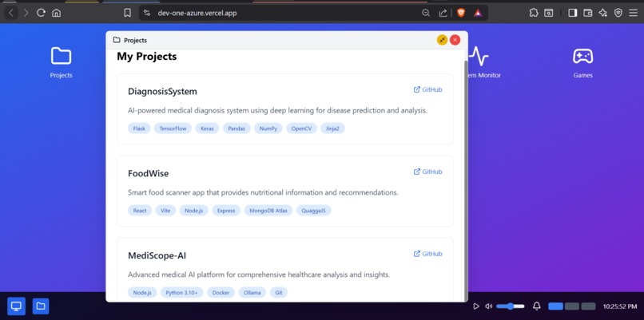
Task: Click the play icon in the taskbar
Action: pyautogui.click(x=476, y=306)
